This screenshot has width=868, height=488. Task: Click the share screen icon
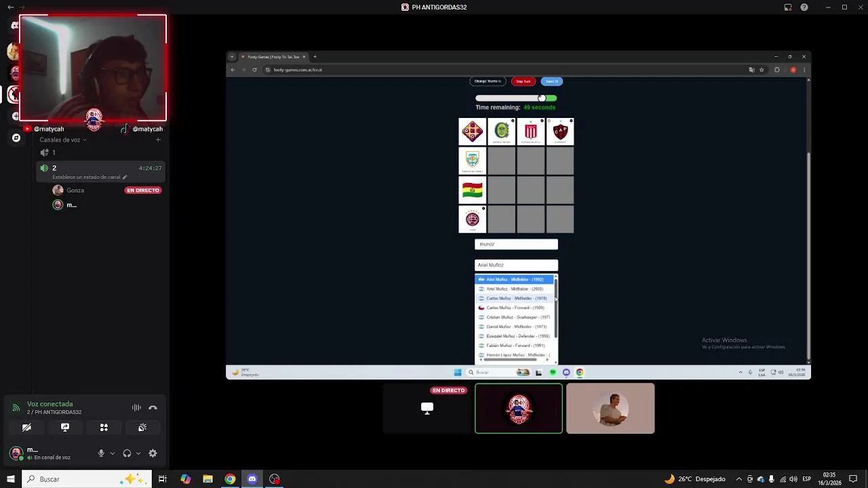65,428
